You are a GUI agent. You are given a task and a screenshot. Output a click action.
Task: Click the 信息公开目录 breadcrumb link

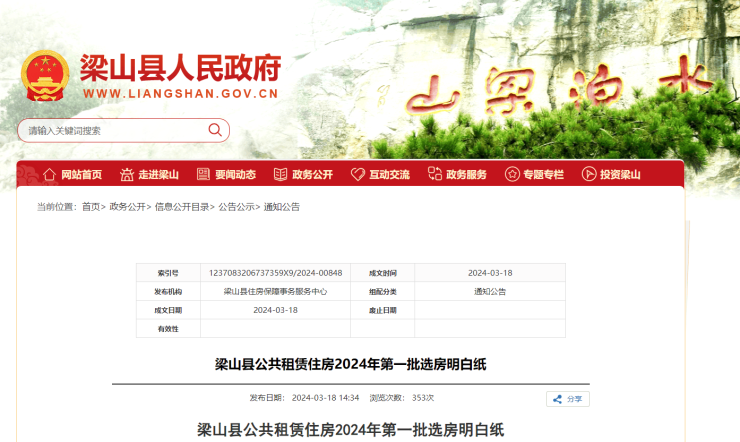click(x=182, y=207)
